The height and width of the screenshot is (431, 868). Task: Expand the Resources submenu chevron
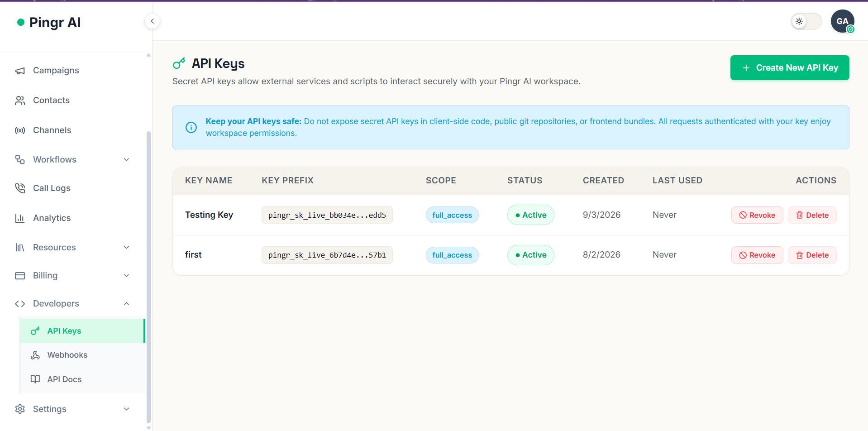(x=127, y=247)
